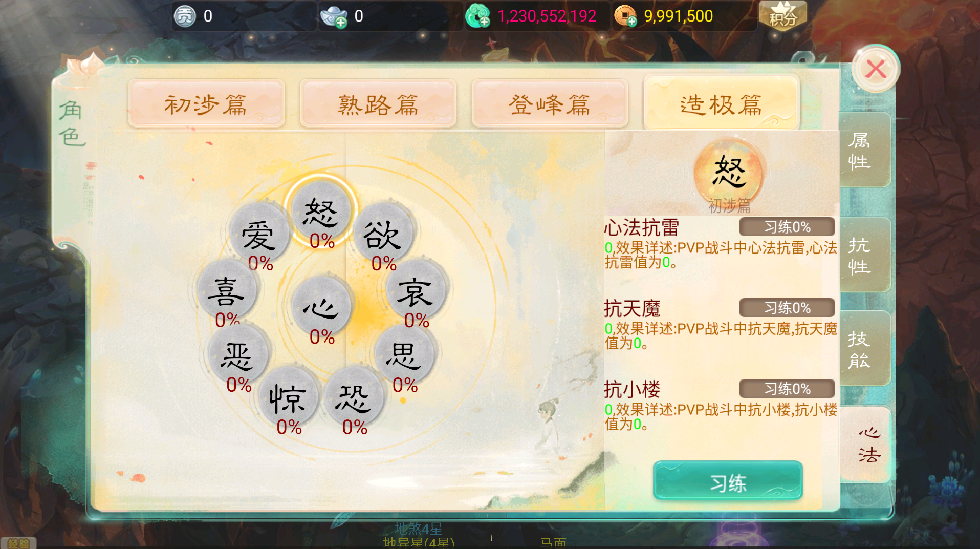Click 心法抗雷 习练0% progress bar

[787, 227]
